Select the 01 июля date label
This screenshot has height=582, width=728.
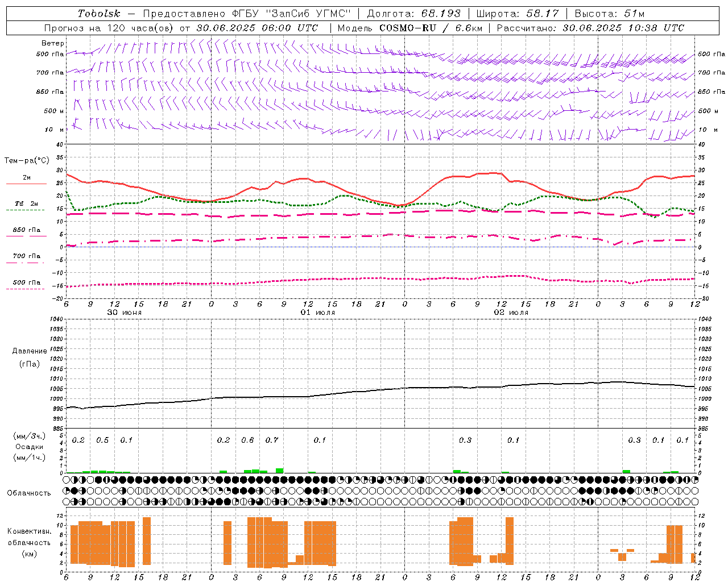318,313
